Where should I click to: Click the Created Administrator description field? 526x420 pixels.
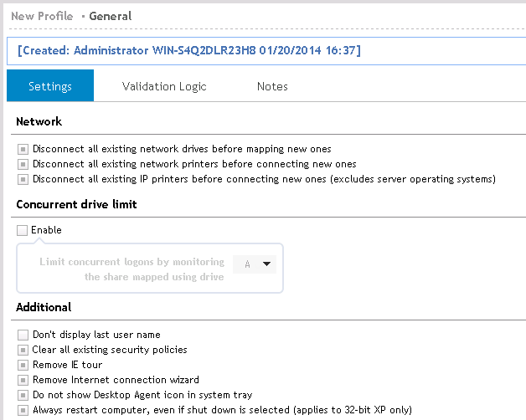189,50
